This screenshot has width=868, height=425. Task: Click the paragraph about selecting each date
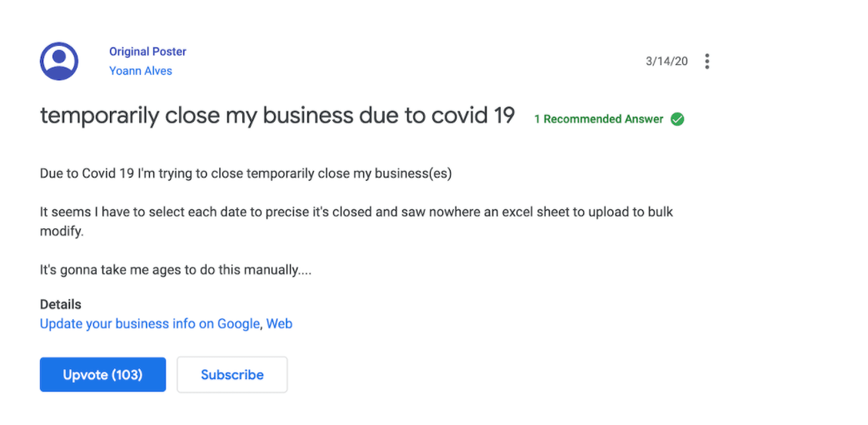coord(356,212)
